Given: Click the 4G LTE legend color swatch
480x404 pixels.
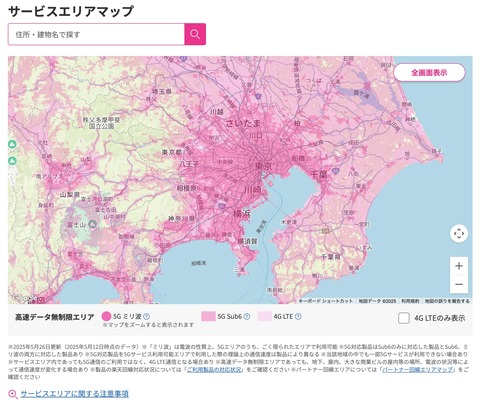Looking at the screenshot, I should pyautogui.click(x=265, y=316).
